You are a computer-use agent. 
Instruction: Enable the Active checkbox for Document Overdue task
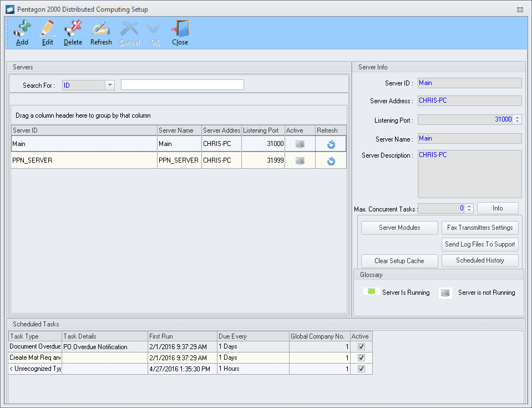pyautogui.click(x=362, y=346)
